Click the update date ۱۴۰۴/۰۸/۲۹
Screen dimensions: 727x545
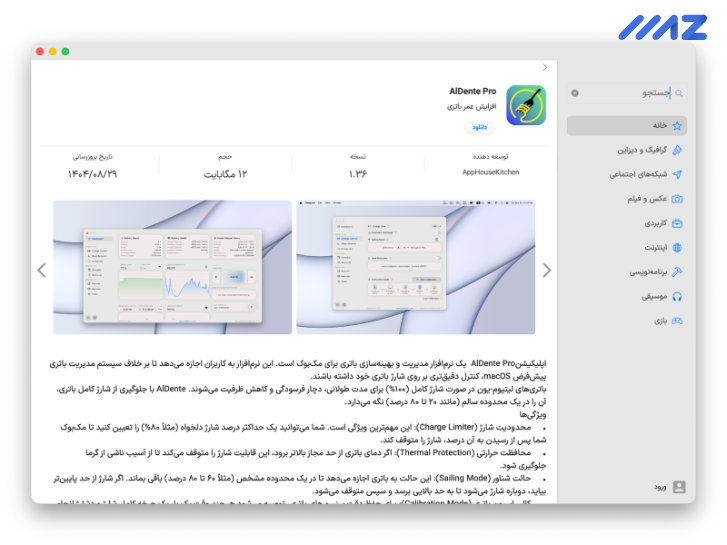point(92,174)
